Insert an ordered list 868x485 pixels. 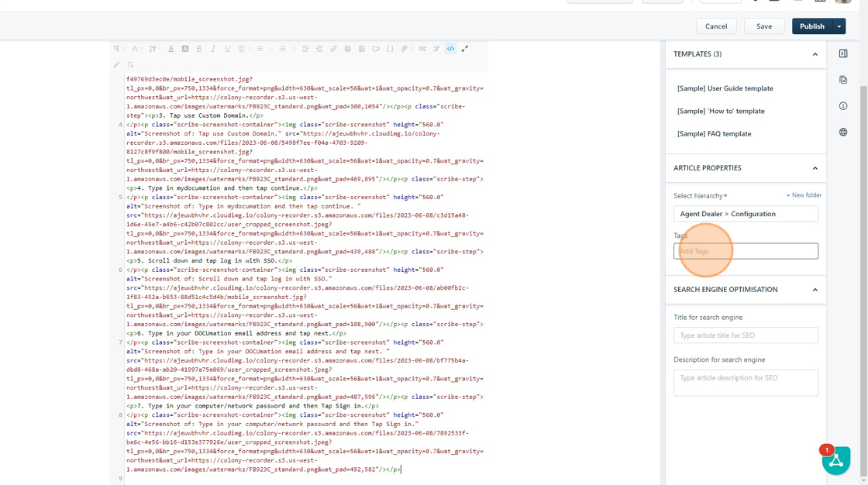pos(260,49)
